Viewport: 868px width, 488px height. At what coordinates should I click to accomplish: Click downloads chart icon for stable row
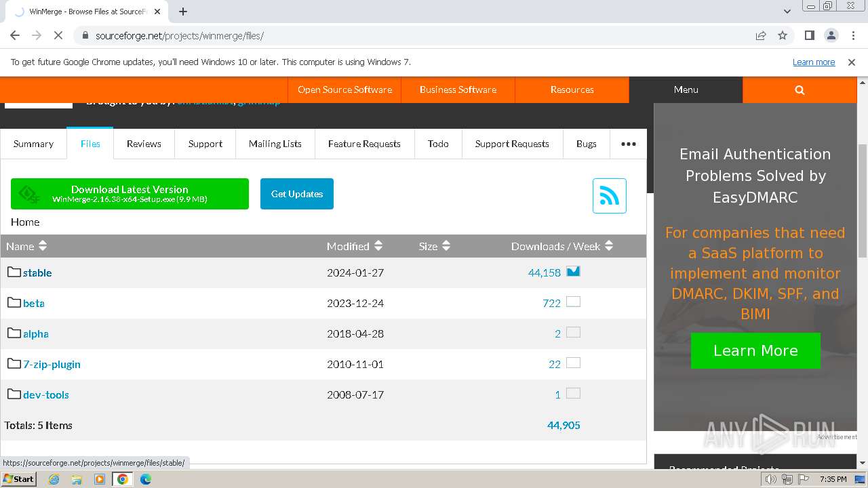573,271
